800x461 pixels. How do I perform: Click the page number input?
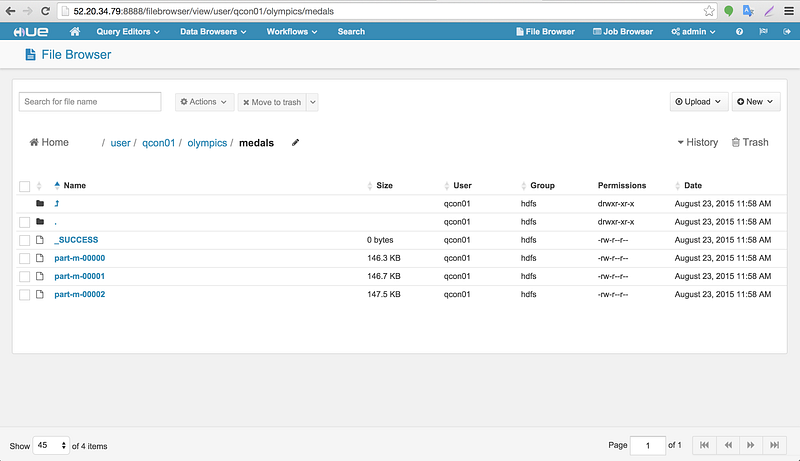pos(648,445)
